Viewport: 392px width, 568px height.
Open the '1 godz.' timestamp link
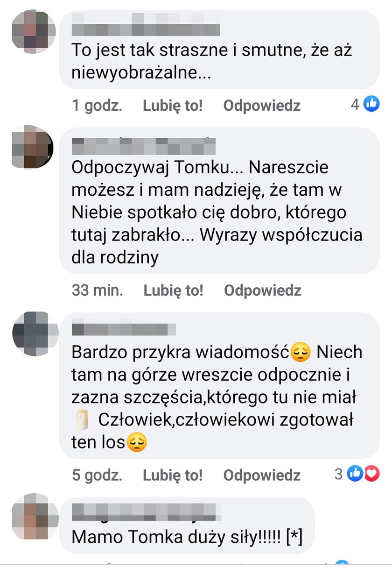[97, 106]
